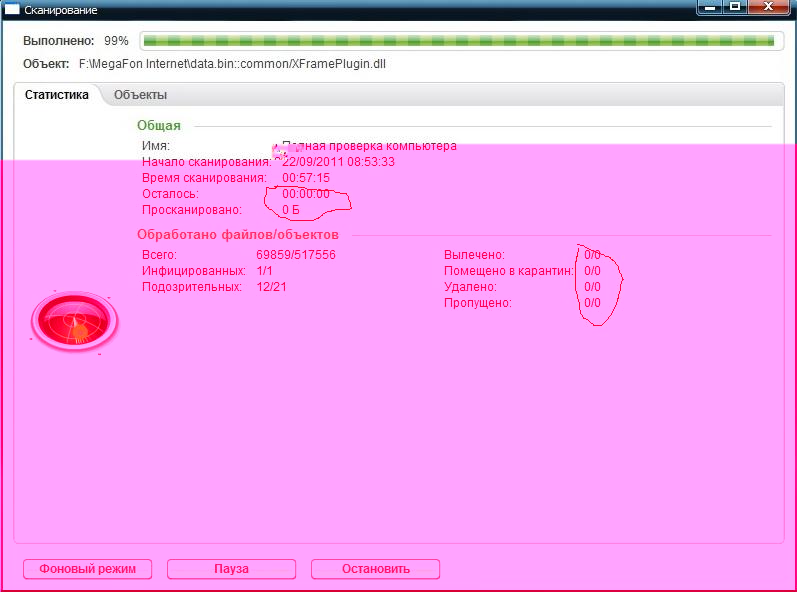This screenshot has height=592, width=797.
Task: Click the Время сканирования value 00:57:15
Action: pyautogui.click(x=306, y=178)
